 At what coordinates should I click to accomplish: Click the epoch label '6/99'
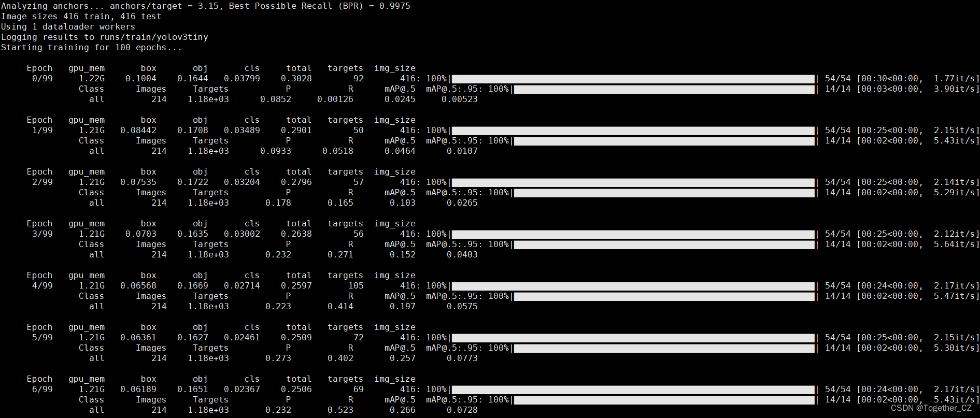click(x=42, y=390)
